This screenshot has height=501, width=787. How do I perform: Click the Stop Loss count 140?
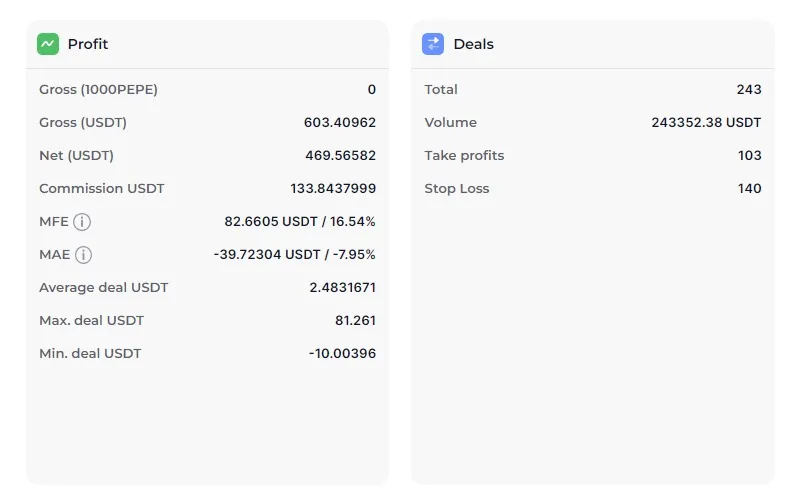point(749,189)
